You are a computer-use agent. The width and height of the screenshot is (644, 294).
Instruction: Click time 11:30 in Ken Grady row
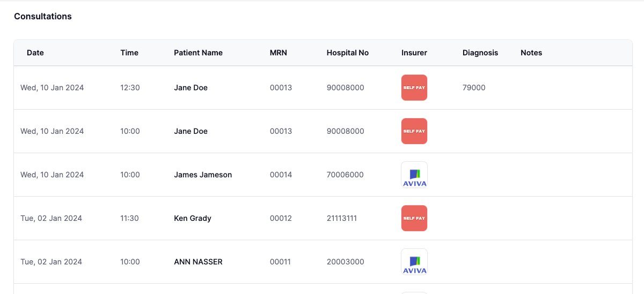(x=129, y=218)
